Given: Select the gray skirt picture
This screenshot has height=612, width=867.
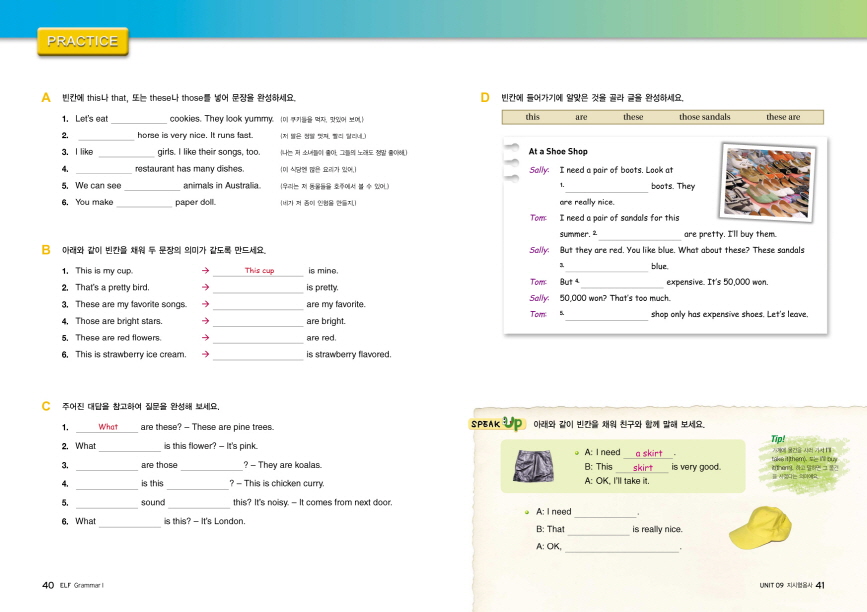Looking at the screenshot, I should coord(531,465).
